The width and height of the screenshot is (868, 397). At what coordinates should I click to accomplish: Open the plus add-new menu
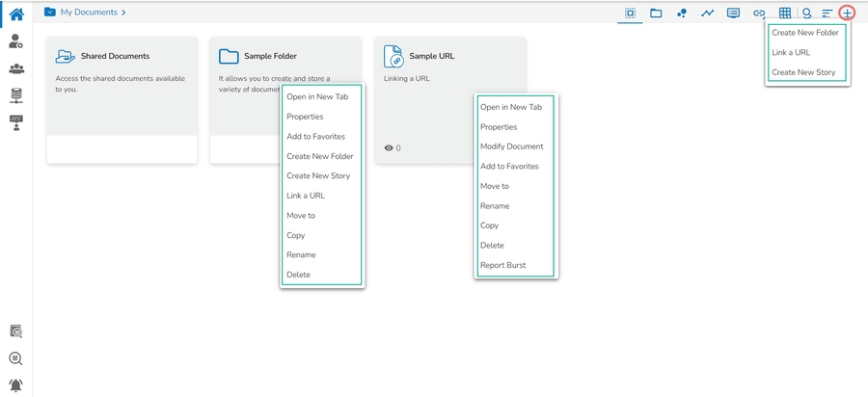point(847,13)
